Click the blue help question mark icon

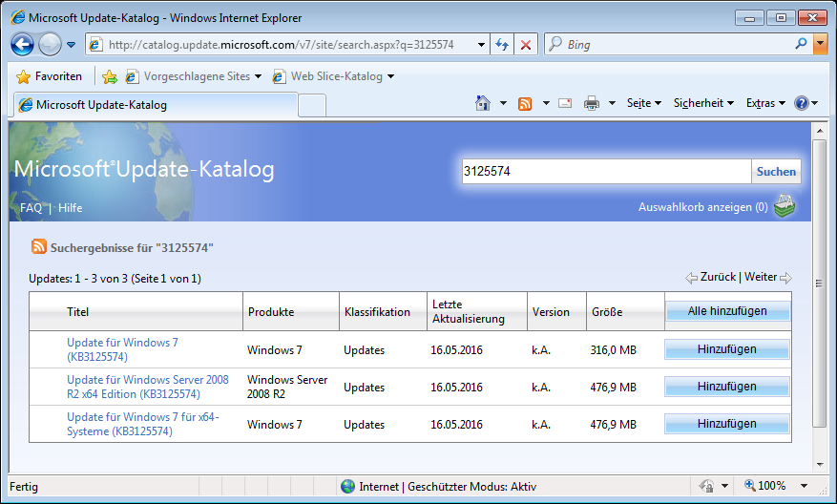tap(802, 103)
